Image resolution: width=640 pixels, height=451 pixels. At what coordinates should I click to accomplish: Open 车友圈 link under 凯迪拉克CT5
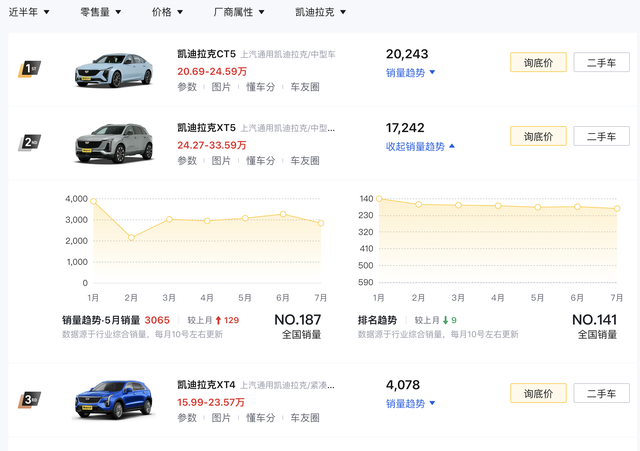tap(305, 87)
